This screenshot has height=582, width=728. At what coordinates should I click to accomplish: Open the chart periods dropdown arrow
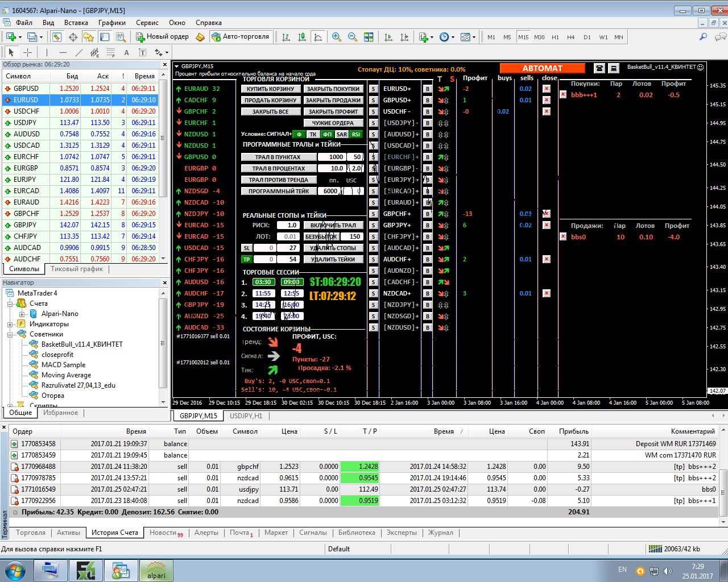453,38
